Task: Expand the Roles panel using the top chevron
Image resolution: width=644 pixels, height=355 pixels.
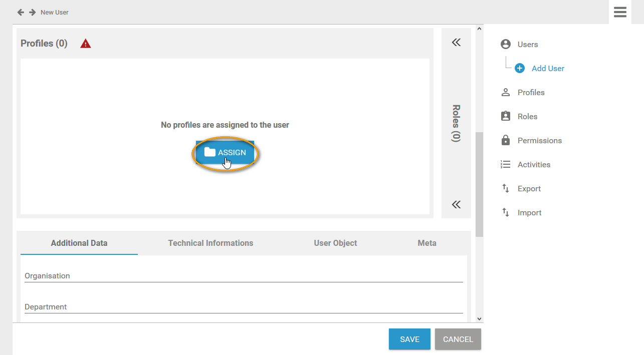Action: point(456,42)
